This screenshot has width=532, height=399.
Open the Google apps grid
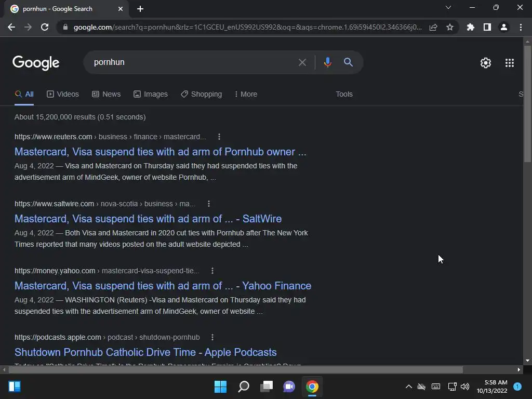pyautogui.click(x=509, y=63)
